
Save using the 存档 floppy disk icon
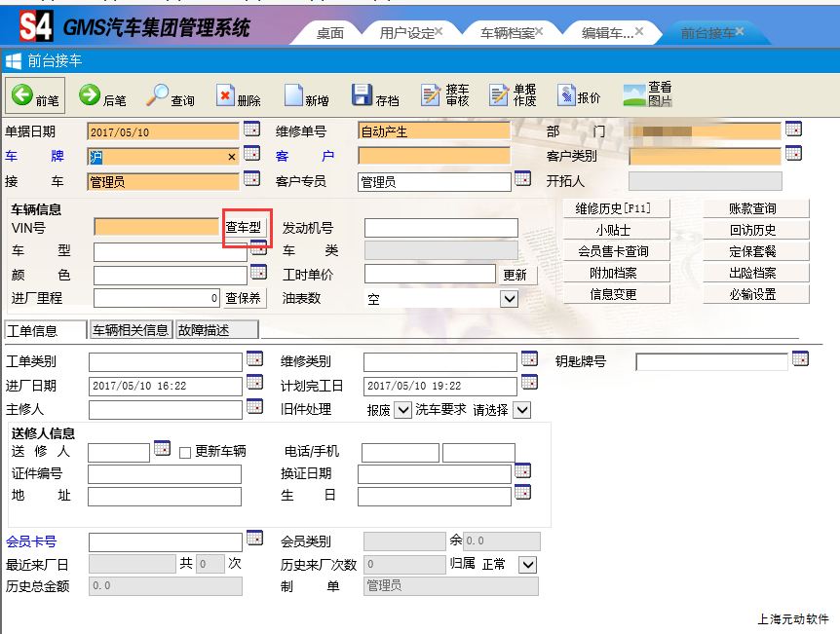(x=362, y=94)
